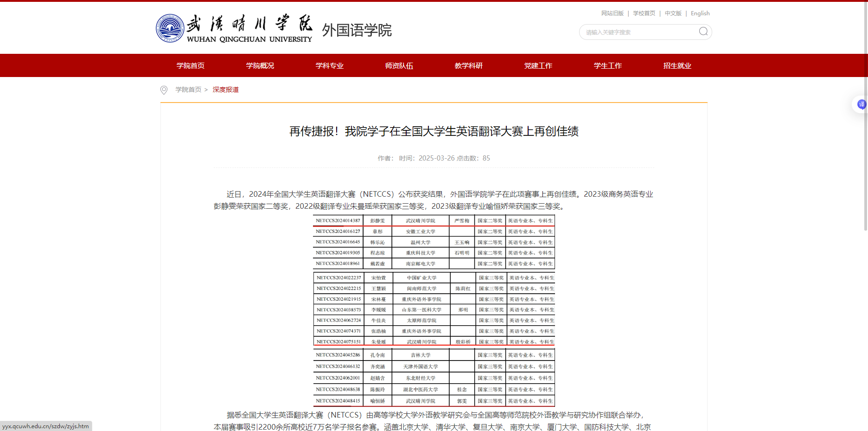Screen dimensions: 868x431
Task: Go to the 师资队伍 menu item
Action: pos(399,66)
